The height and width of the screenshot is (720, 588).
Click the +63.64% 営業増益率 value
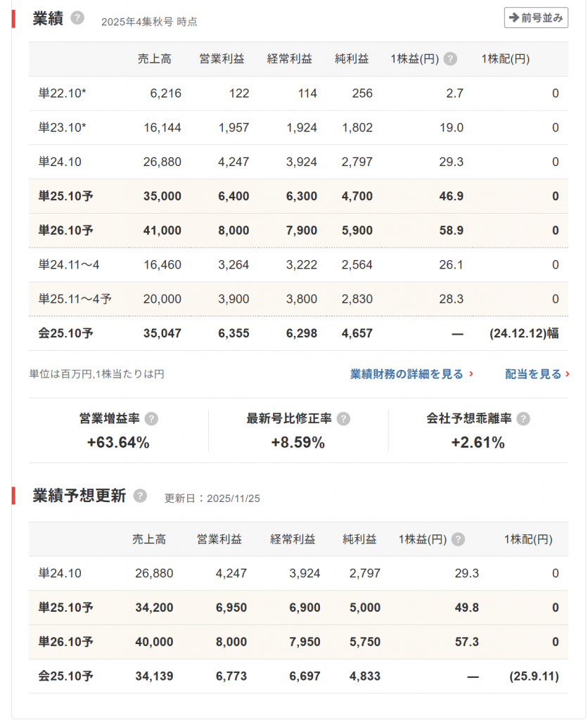click(118, 442)
